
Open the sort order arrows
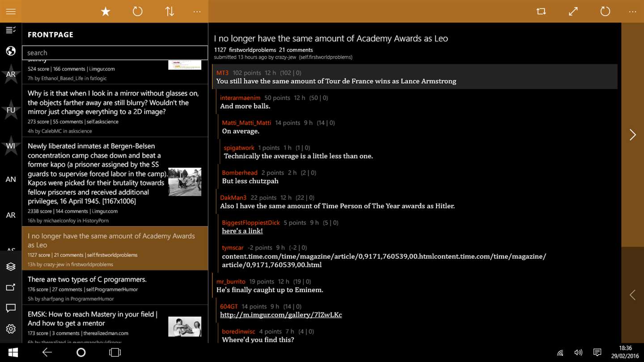coord(169,12)
